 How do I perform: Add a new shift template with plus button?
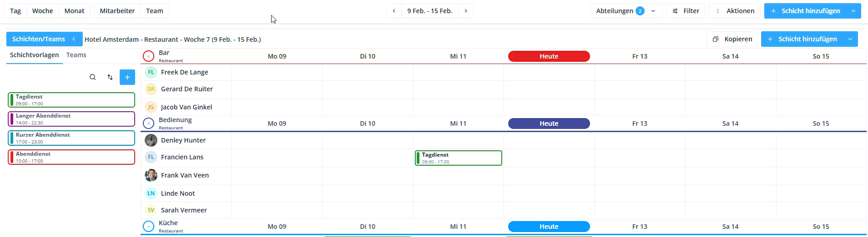[x=127, y=77]
